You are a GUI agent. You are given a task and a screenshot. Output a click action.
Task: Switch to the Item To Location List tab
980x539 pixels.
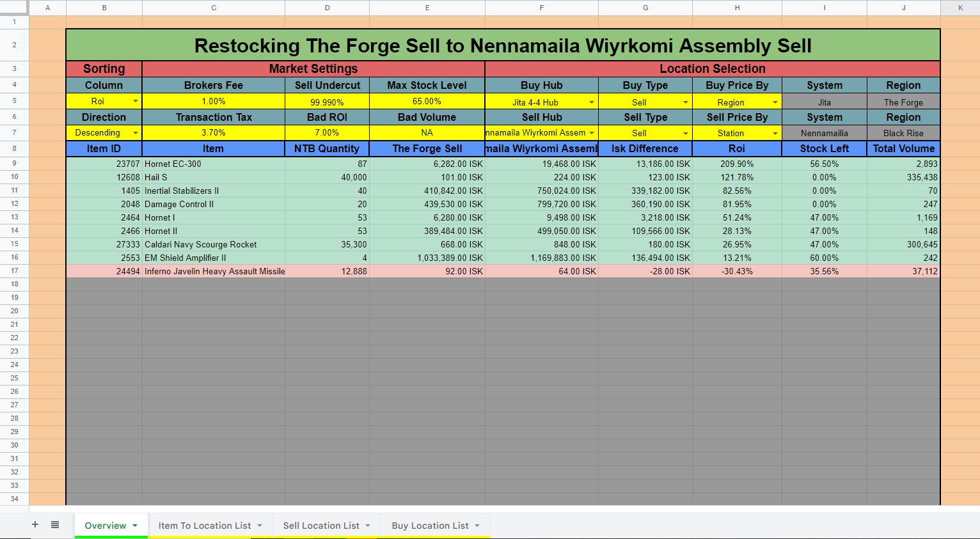point(205,525)
